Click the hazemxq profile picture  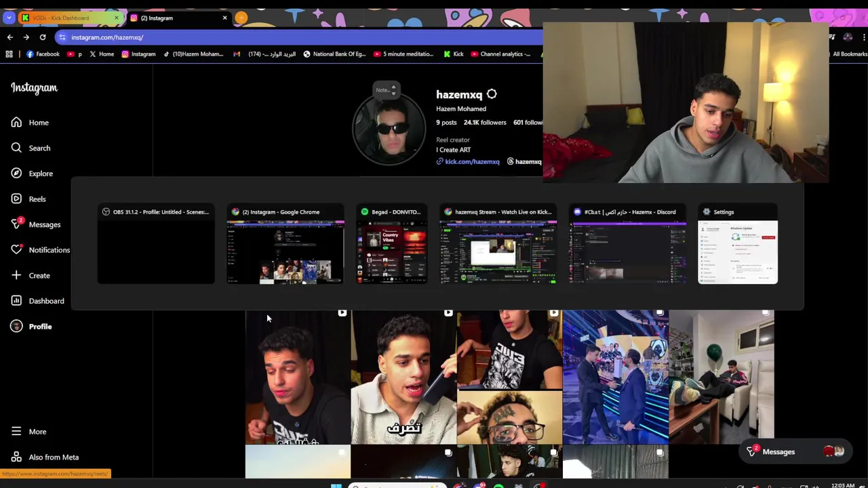tap(389, 129)
